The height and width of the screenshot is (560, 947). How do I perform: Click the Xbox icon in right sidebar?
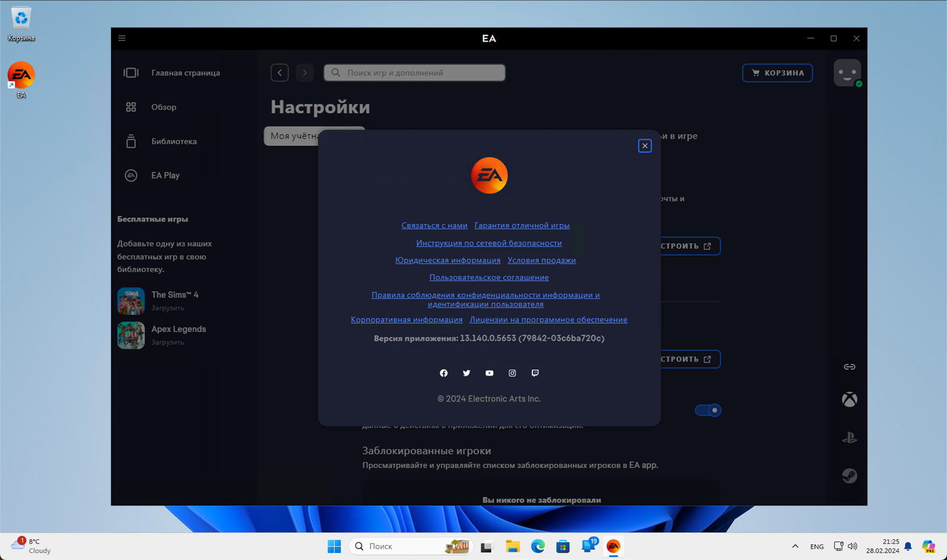tap(850, 400)
